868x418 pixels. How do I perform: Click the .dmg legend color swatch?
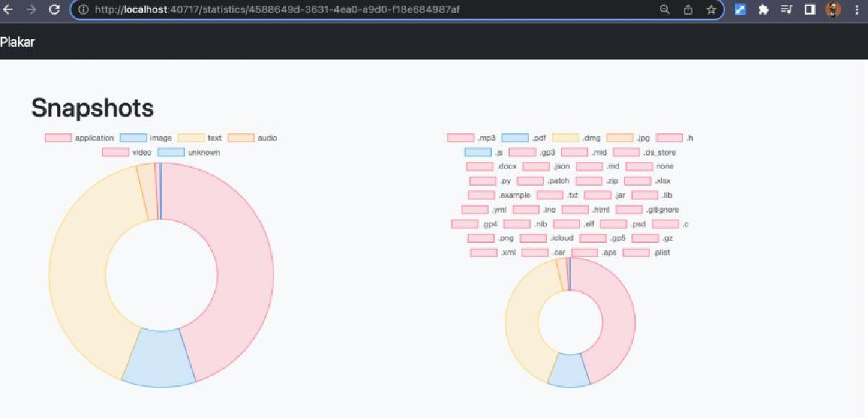[566, 138]
